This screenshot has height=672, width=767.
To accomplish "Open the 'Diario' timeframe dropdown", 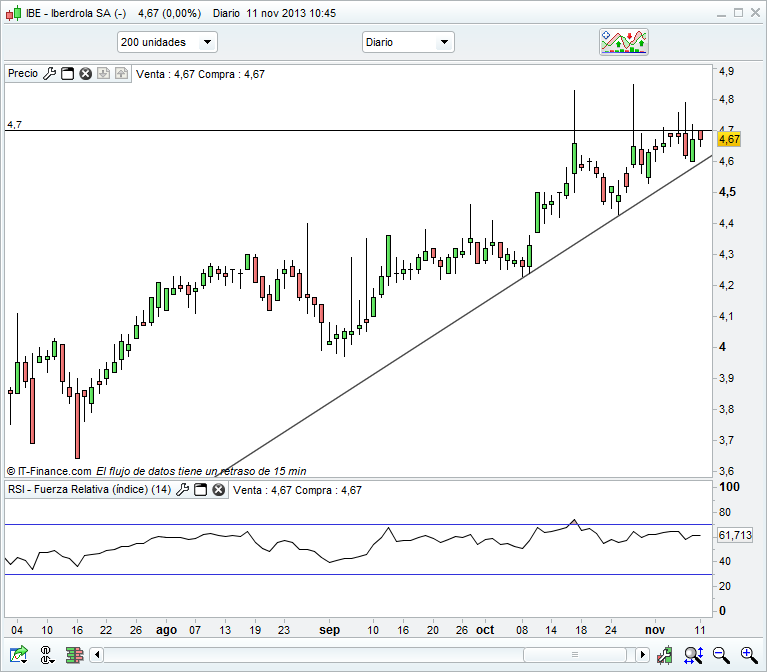I will (407, 42).
